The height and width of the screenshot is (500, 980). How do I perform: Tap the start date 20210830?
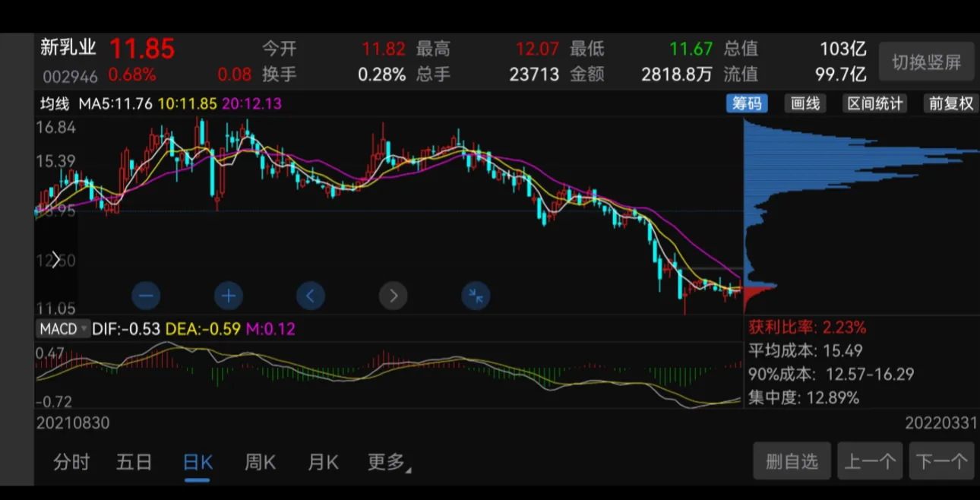(x=73, y=422)
